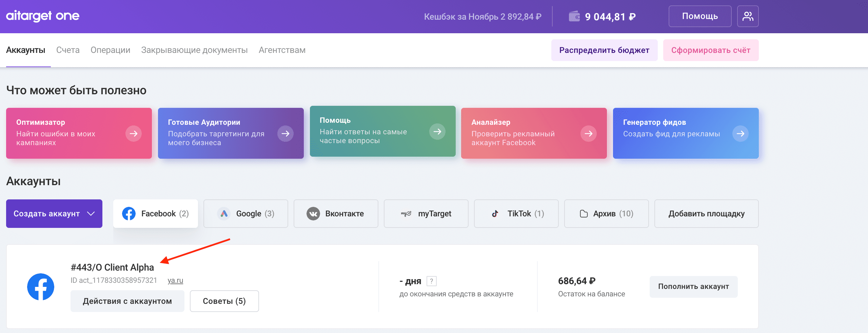
Task: Click the 686,64 ₽ balance value
Action: tap(577, 281)
